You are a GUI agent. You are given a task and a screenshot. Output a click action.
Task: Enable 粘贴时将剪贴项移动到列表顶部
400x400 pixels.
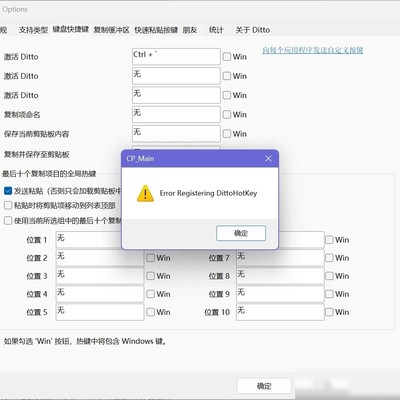[x=8, y=205]
